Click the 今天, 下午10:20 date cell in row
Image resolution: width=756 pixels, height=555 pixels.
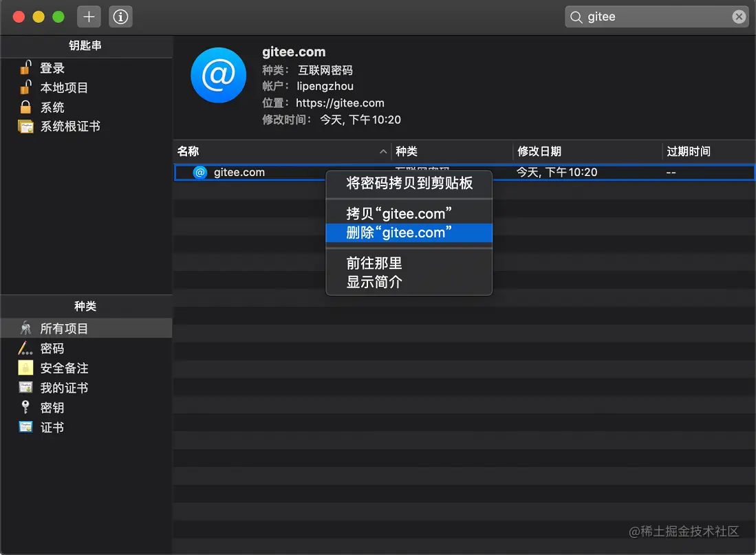click(x=557, y=172)
